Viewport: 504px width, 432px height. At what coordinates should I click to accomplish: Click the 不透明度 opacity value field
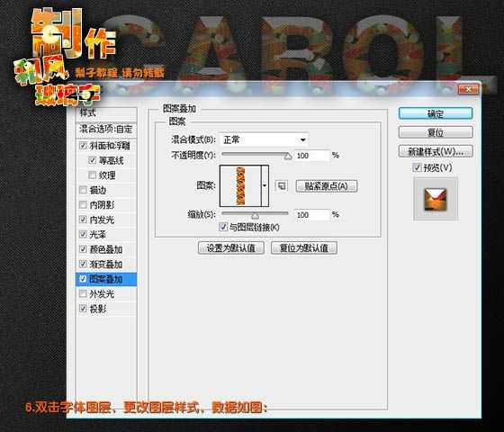pos(312,156)
